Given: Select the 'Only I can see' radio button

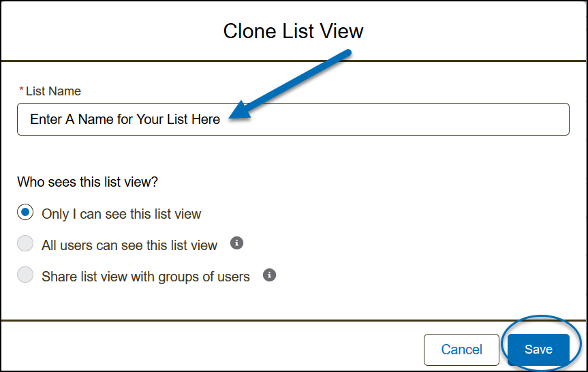Looking at the screenshot, I should click(25, 213).
